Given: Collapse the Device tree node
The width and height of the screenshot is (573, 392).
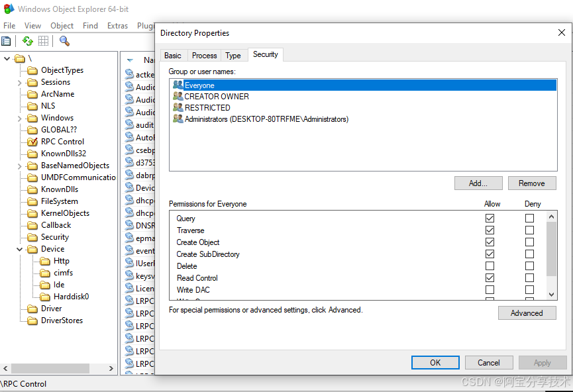Looking at the screenshot, I should pyautogui.click(x=20, y=249).
